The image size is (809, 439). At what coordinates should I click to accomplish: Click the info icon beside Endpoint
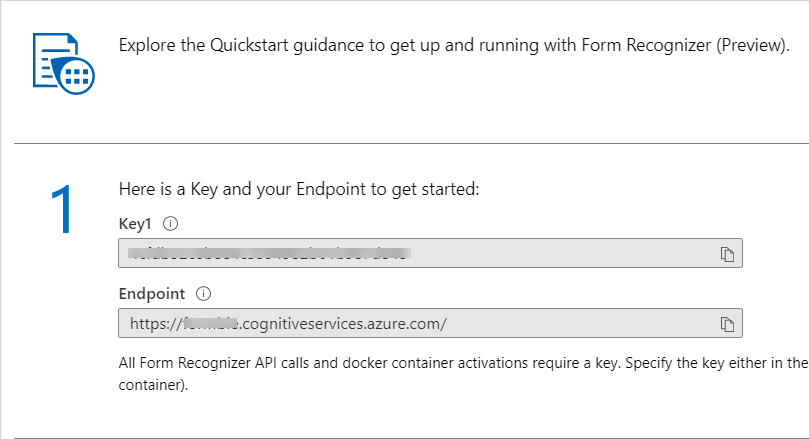[x=204, y=294]
